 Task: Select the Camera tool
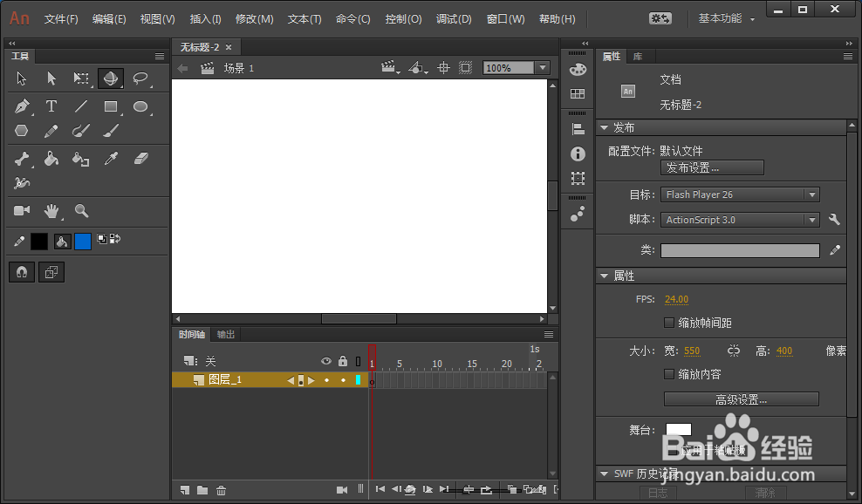point(22,210)
